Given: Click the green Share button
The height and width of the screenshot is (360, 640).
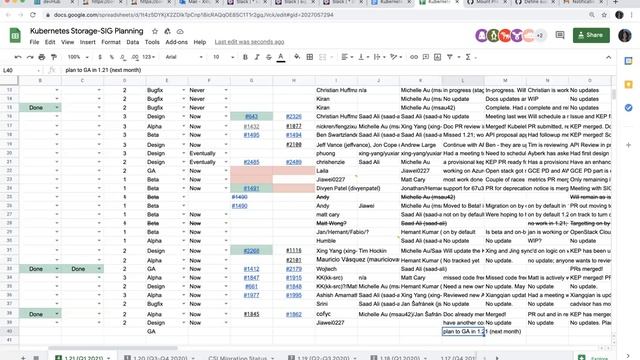Looking at the screenshot, I should [591, 36].
